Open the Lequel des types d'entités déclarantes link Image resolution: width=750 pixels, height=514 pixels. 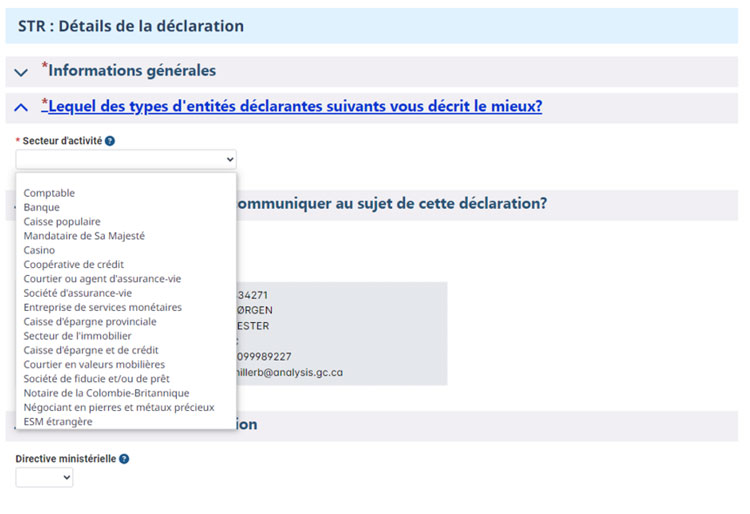pyautogui.click(x=292, y=106)
